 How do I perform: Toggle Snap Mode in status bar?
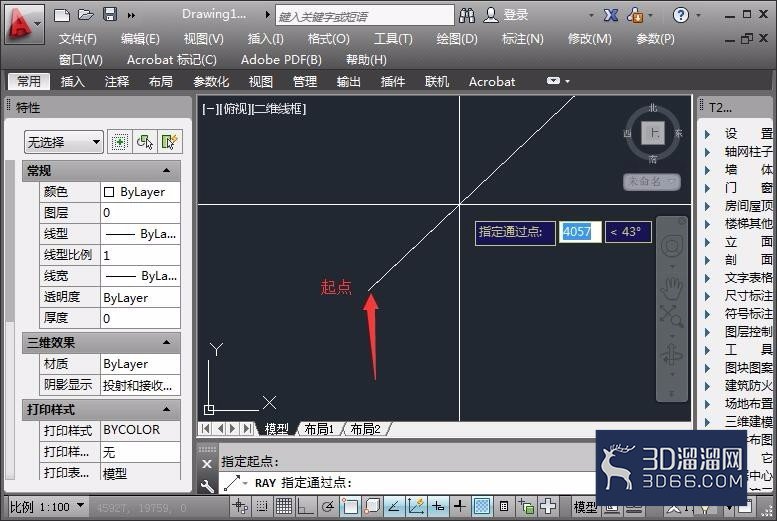coord(262,506)
